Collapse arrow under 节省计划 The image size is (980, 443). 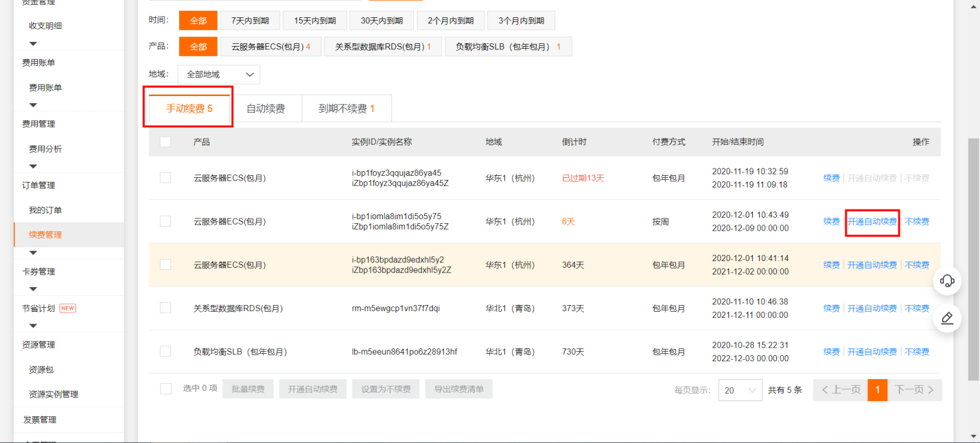click(33, 326)
